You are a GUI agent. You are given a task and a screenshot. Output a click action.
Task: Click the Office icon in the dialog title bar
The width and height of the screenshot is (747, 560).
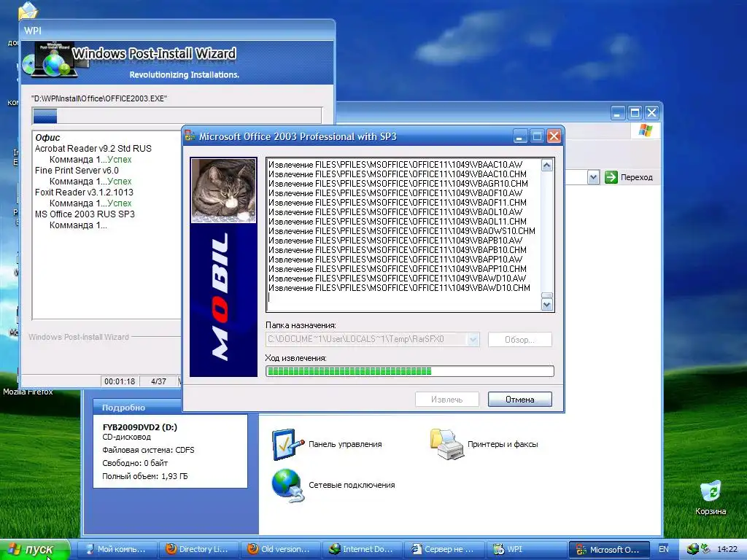(190, 136)
